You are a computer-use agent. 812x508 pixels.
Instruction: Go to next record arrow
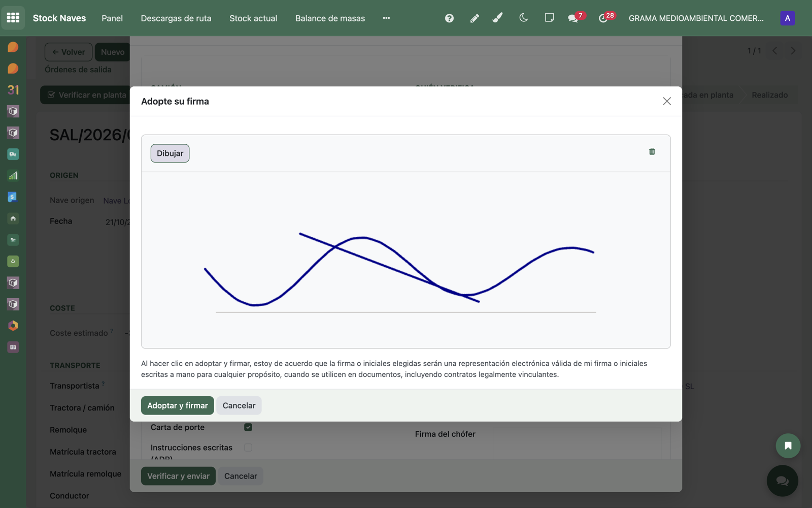793,51
